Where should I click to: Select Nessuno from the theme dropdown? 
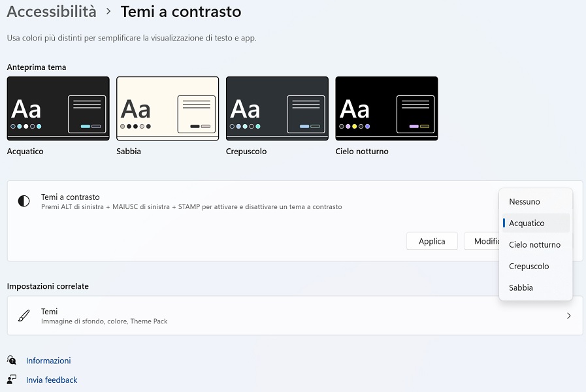click(x=525, y=202)
